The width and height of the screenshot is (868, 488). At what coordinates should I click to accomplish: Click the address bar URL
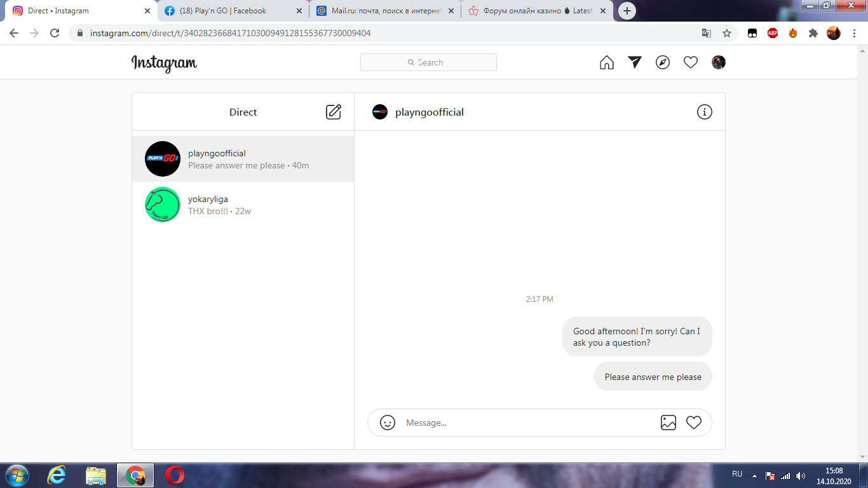tap(231, 33)
